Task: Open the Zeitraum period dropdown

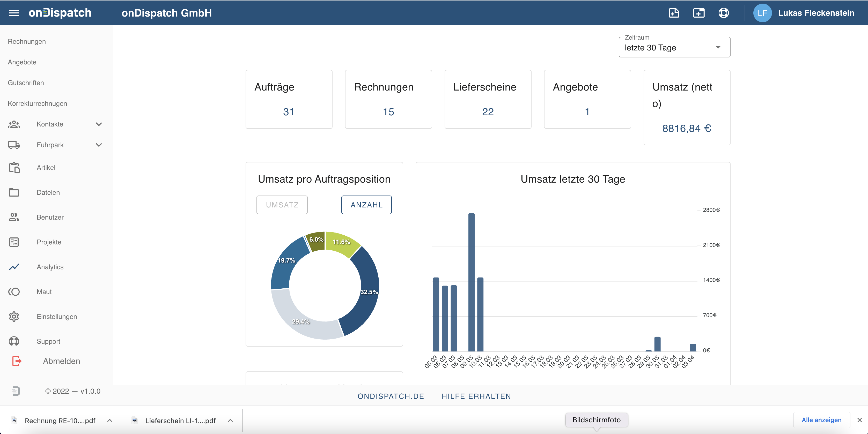Action: (674, 48)
